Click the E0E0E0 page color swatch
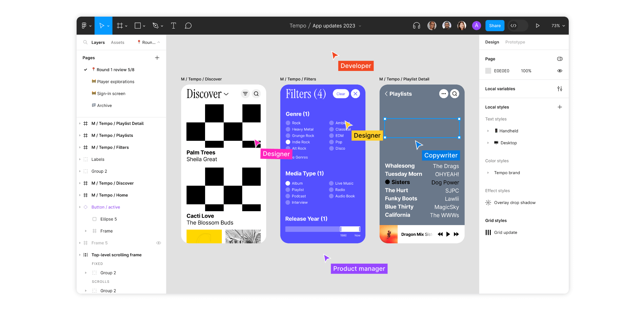This screenshot has height=316, width=644. tap(488, 71)
